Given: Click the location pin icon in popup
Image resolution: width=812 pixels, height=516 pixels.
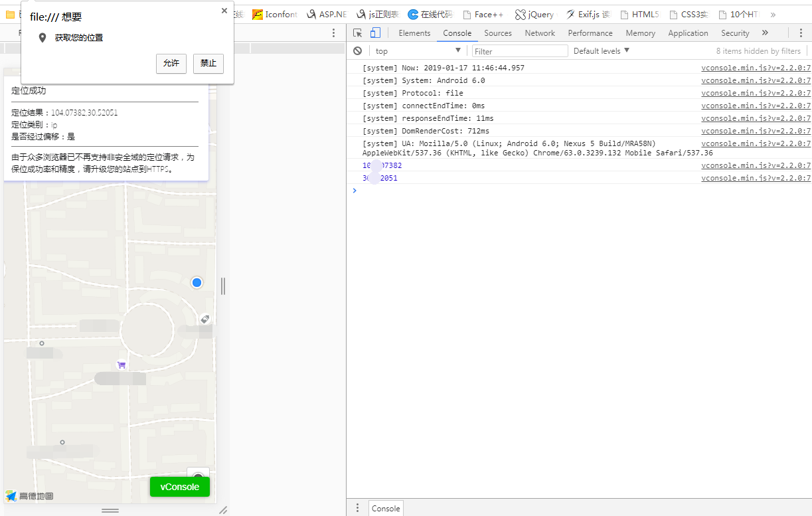Looking at the screenshot, I should (42, 38).
